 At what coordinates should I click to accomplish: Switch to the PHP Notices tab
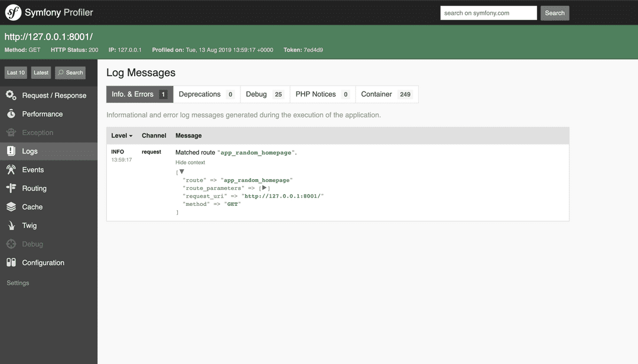click(x=316, y=94)
